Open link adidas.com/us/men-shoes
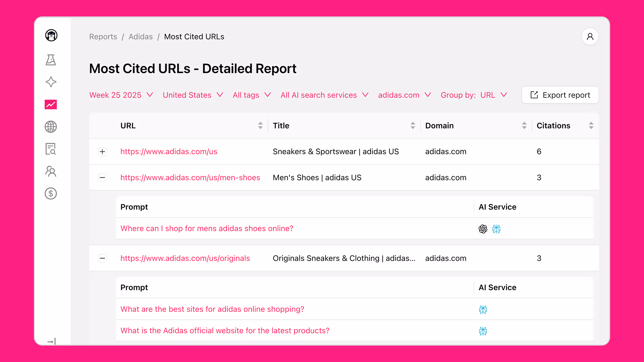This screenshot has height=362, width=644. click(x=190, y=178)
